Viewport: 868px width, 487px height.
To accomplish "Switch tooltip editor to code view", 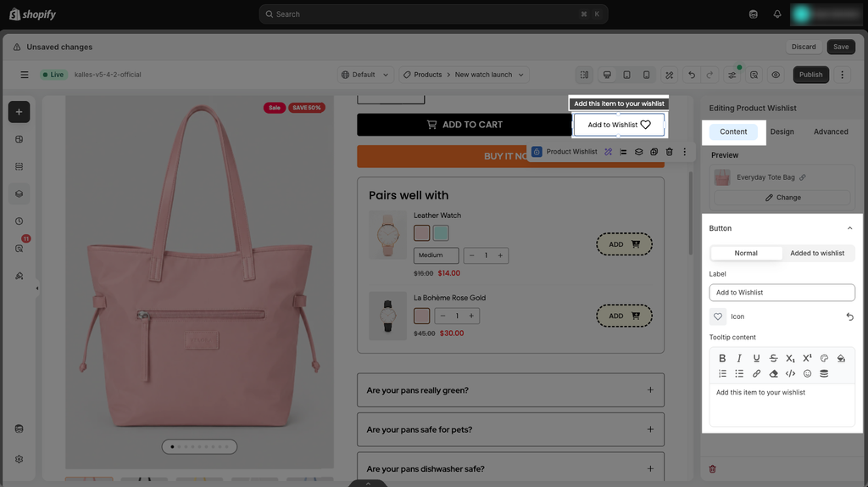I will [790, 373].
